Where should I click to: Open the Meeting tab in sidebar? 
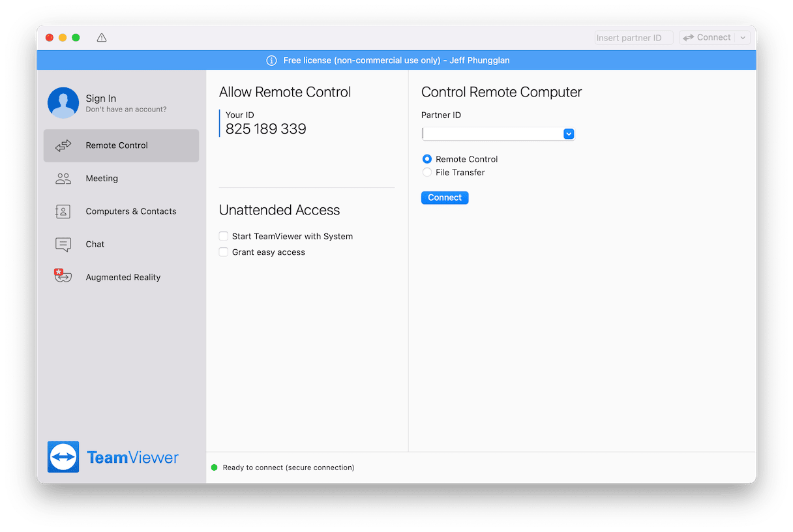coord(102,179)
